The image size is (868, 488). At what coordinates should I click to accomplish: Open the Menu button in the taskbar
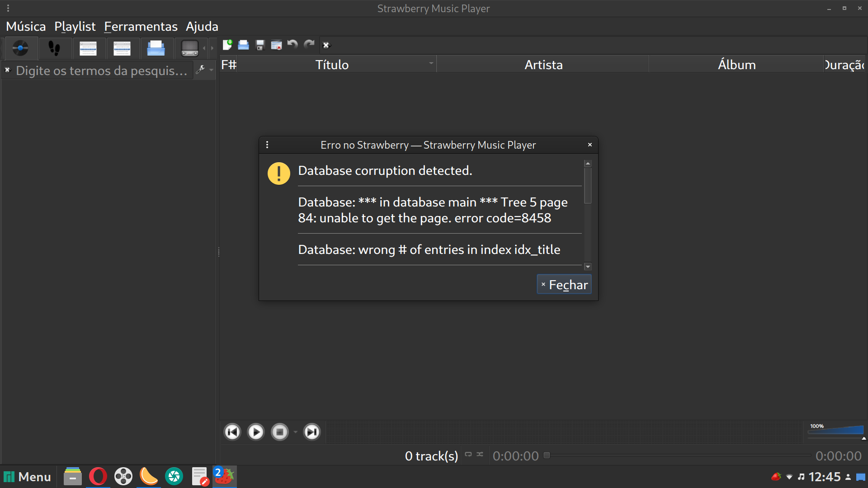28,477
